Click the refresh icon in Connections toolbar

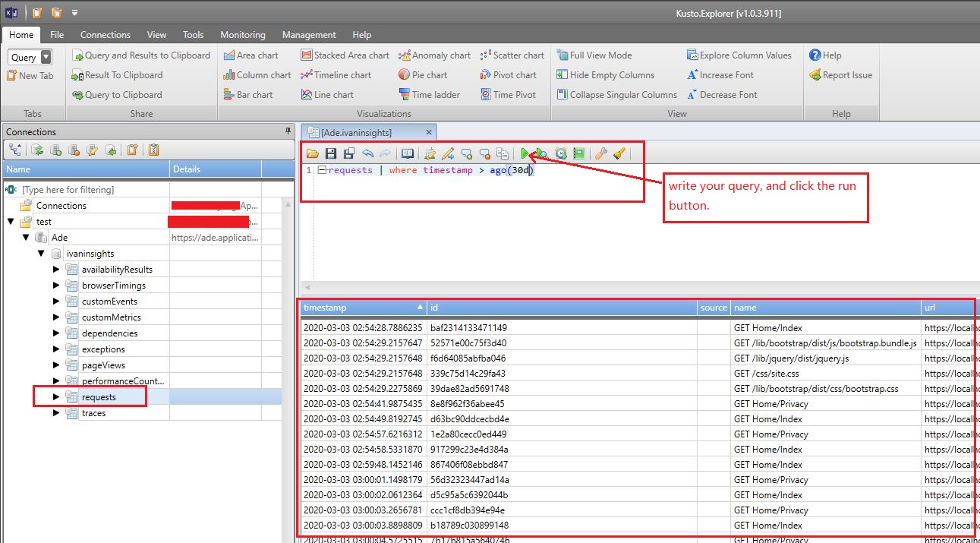pyautogui.click(x=37, y=150)
